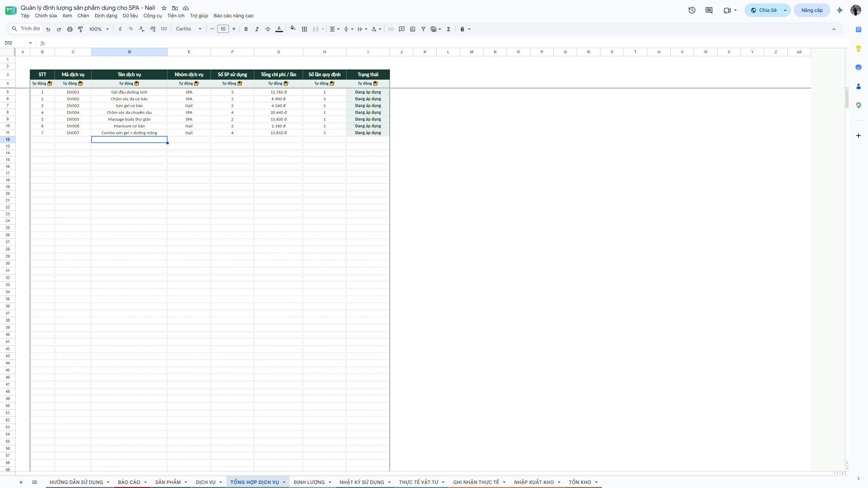Click the move to folder icon
The image size is (868, 488).
click(x=175, y=8)
